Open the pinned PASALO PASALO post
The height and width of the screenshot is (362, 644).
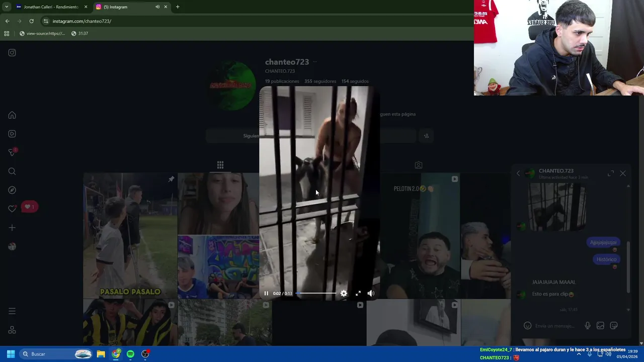tap(130, 236)
